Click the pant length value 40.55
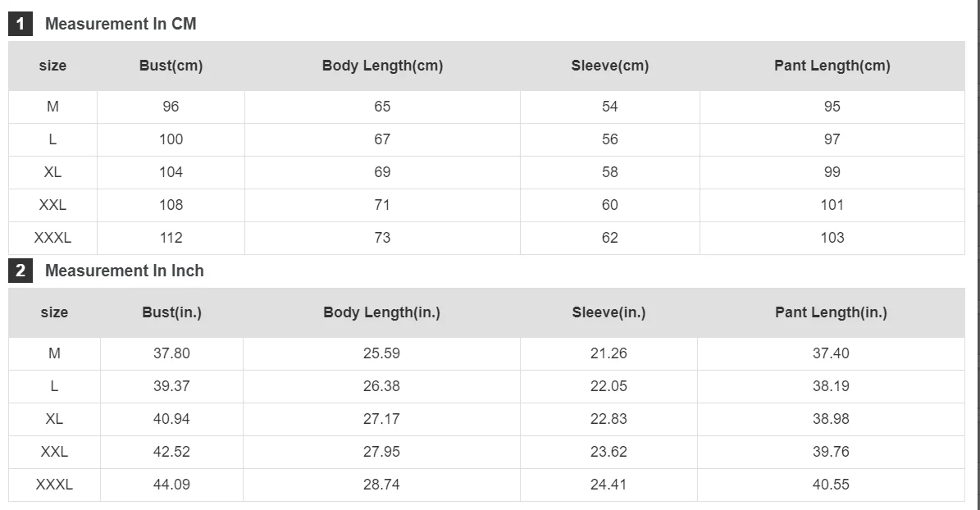 831,485
